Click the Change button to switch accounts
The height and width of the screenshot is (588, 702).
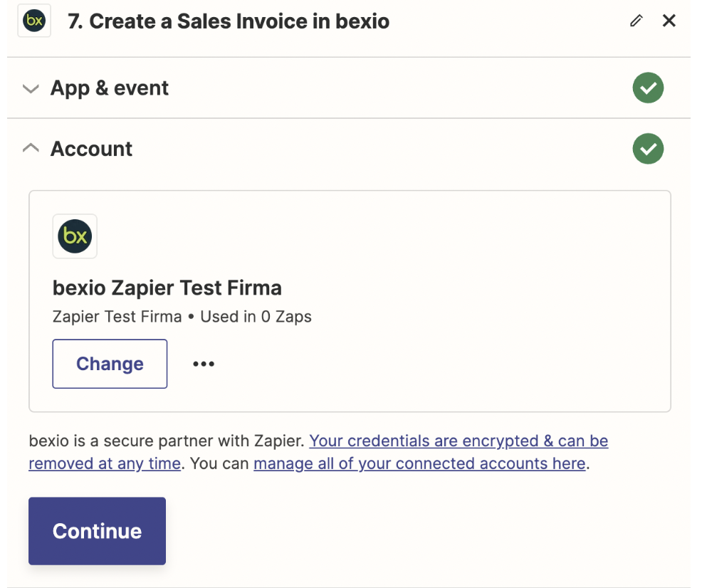point(109,364)
